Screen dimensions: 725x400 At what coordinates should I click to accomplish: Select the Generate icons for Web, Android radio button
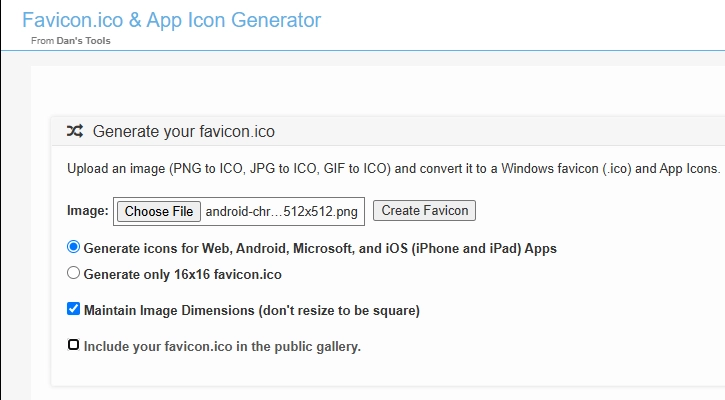click(x=74, y=247)
